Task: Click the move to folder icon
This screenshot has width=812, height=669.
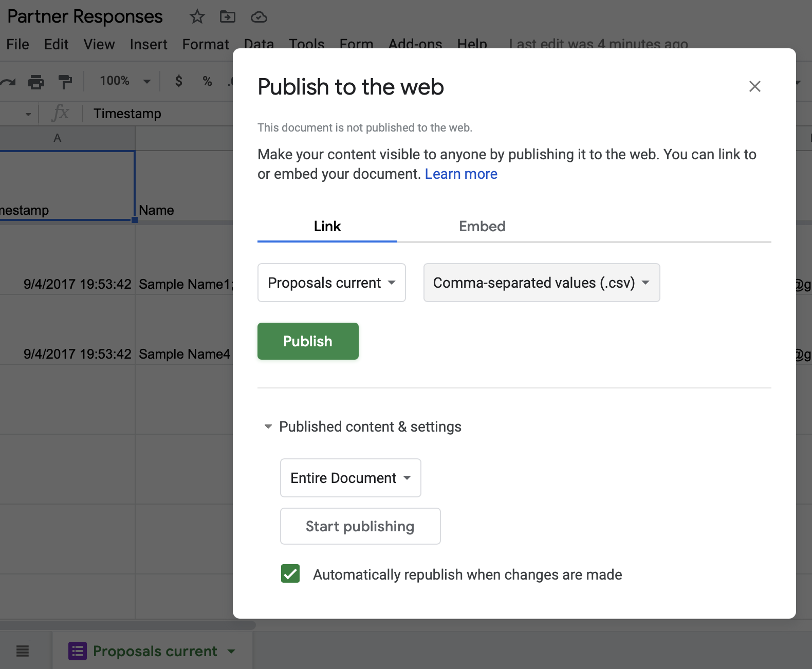Action: (x=228, y=17)
